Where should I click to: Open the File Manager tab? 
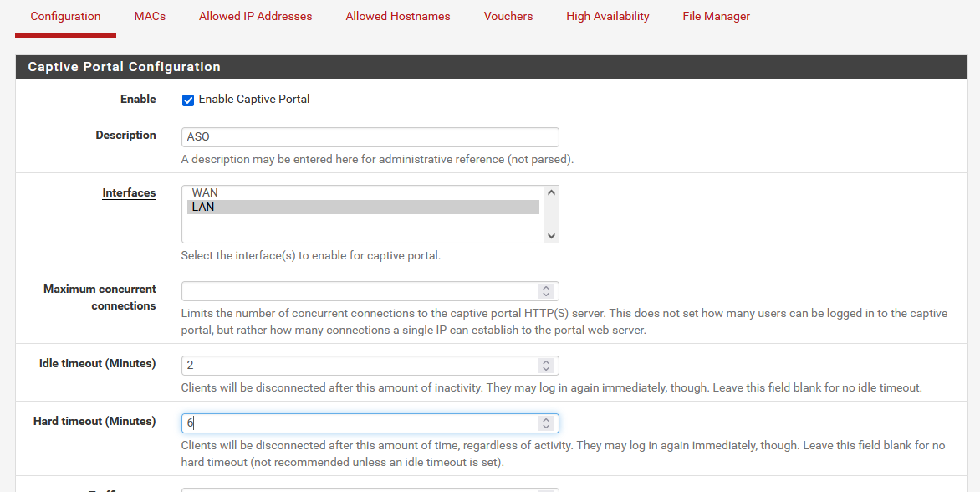click(x=716, y=16)
